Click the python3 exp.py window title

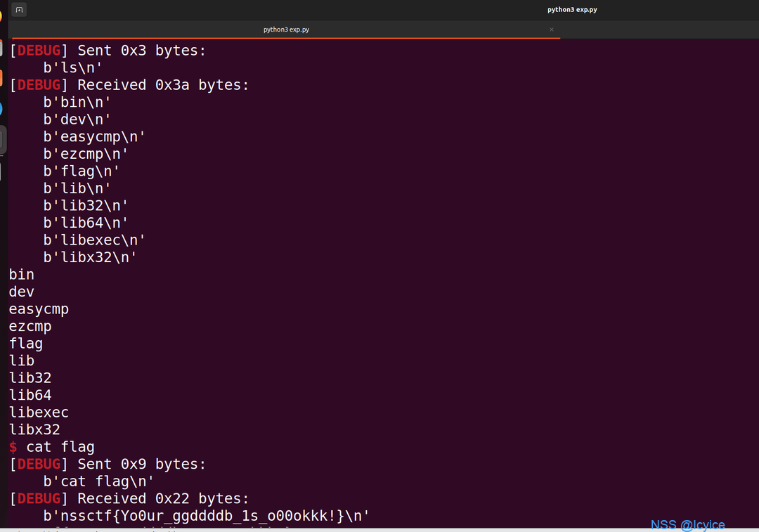coord(572,10)
